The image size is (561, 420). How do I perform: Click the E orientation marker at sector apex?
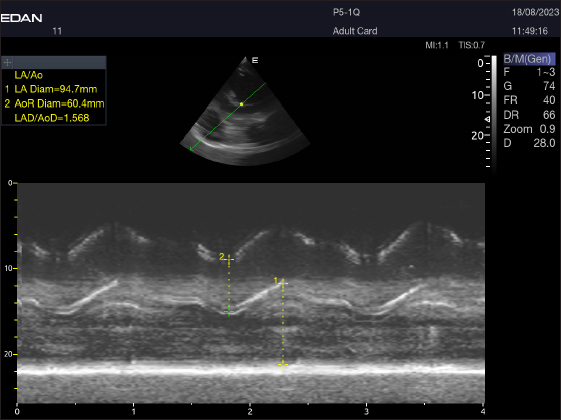coord(255,60)
